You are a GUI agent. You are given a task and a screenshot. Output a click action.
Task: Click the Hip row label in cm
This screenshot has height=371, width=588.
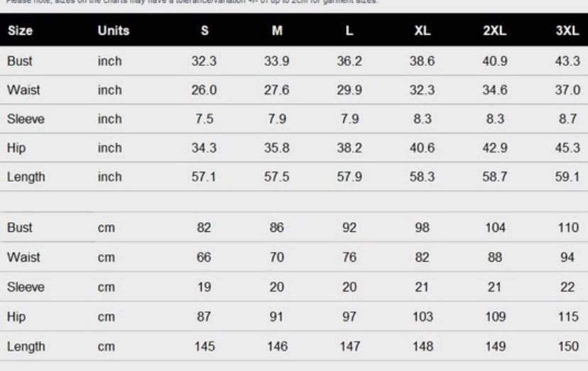click(x=15, y=317)
